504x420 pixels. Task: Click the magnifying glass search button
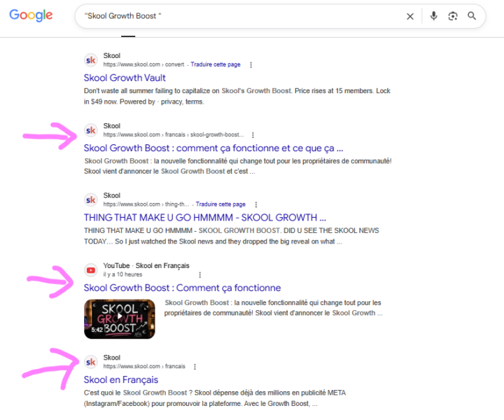click(472, 15)
